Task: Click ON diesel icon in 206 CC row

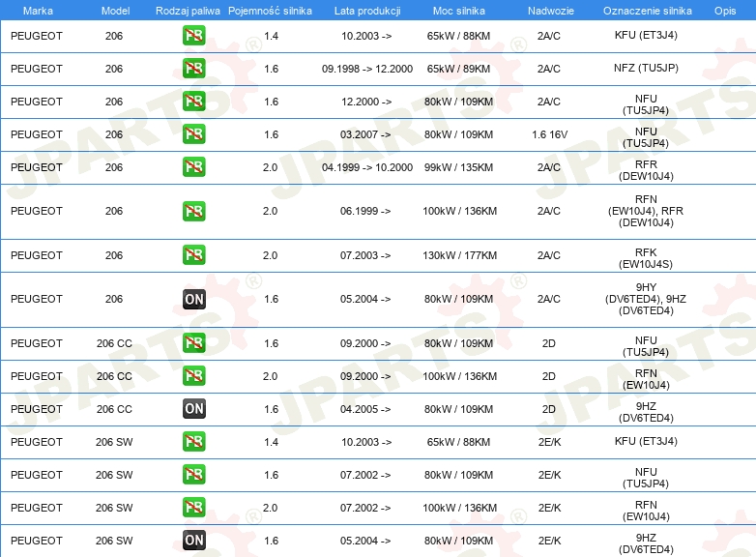Action: coord(193,408)
